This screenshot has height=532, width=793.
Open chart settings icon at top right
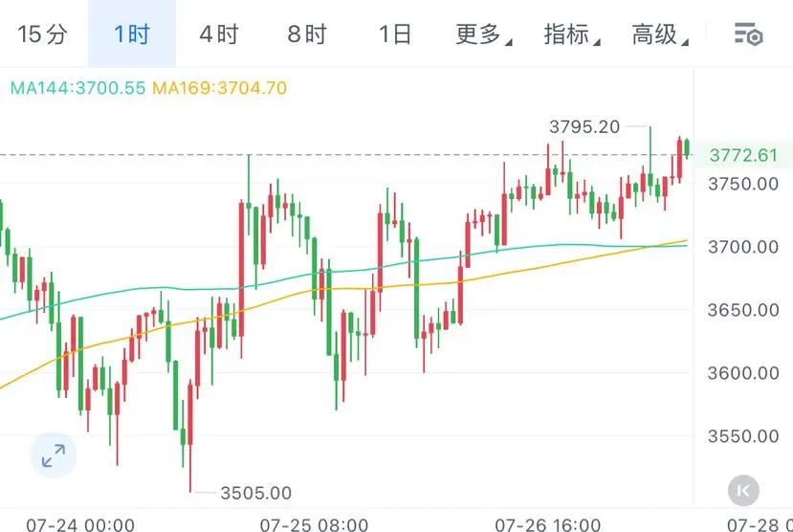[748, 33]
